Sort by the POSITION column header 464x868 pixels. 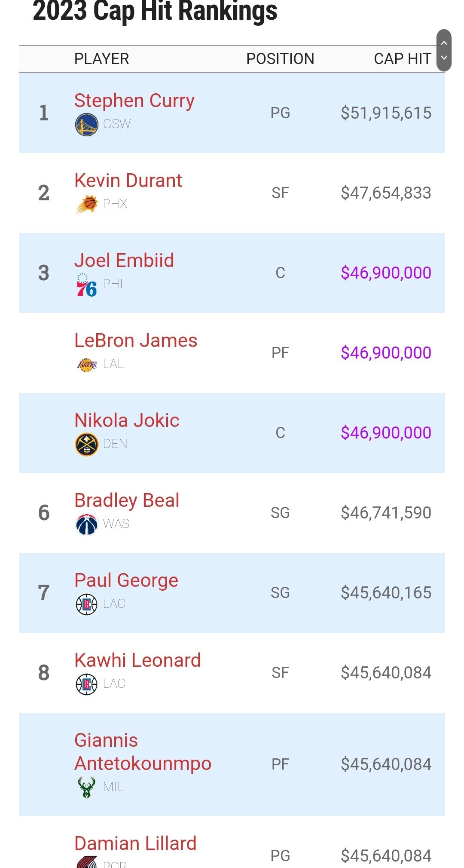coord(280,59)
